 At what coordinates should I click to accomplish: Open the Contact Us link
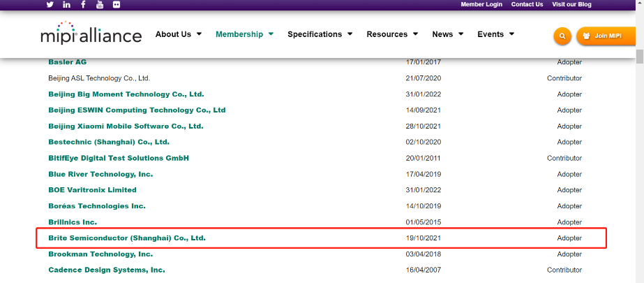pos(527,4)
